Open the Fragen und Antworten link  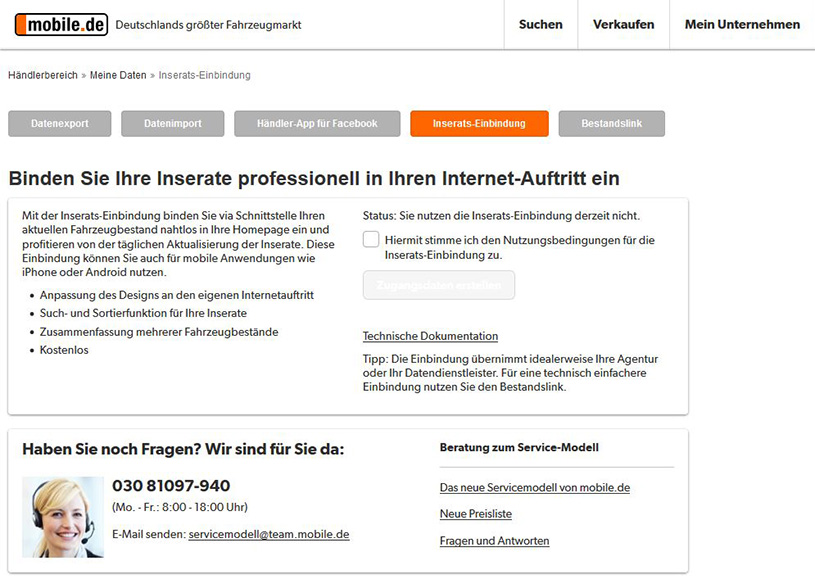click(x=494, y=541)
